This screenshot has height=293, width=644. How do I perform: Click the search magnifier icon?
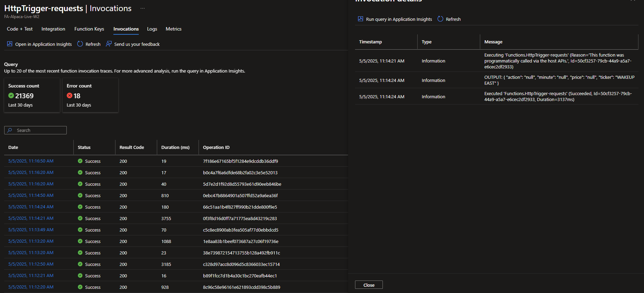[x=10, y=130]
